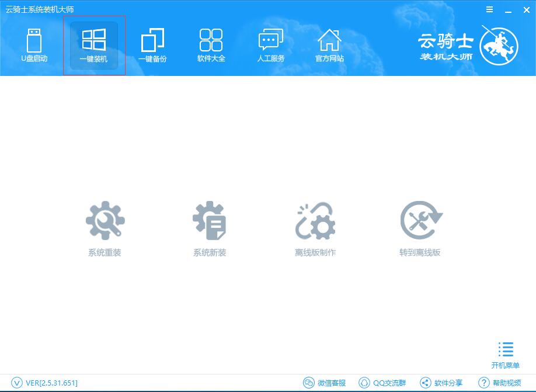Visit the 官方网站 official website
This screenshot has width=536, height=392.
[329, 46]
